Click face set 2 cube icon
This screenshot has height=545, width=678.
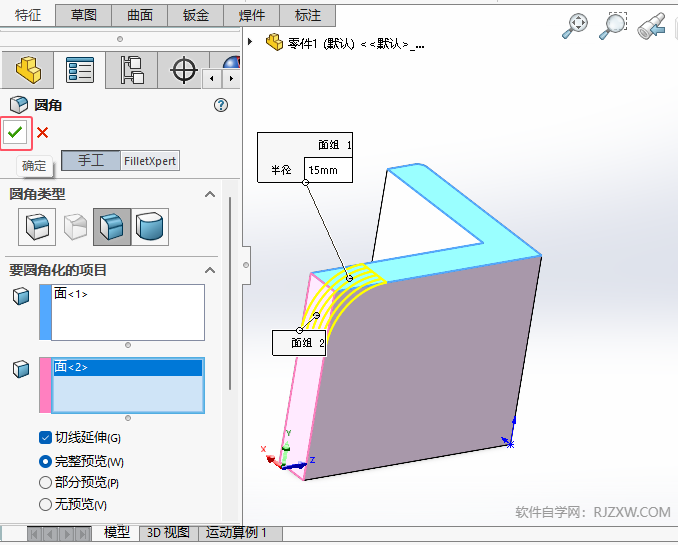(21, 369)
